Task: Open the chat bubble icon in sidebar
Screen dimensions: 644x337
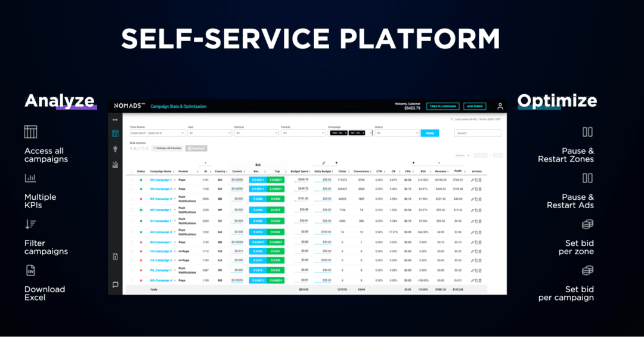Action: tap(115, 285)
